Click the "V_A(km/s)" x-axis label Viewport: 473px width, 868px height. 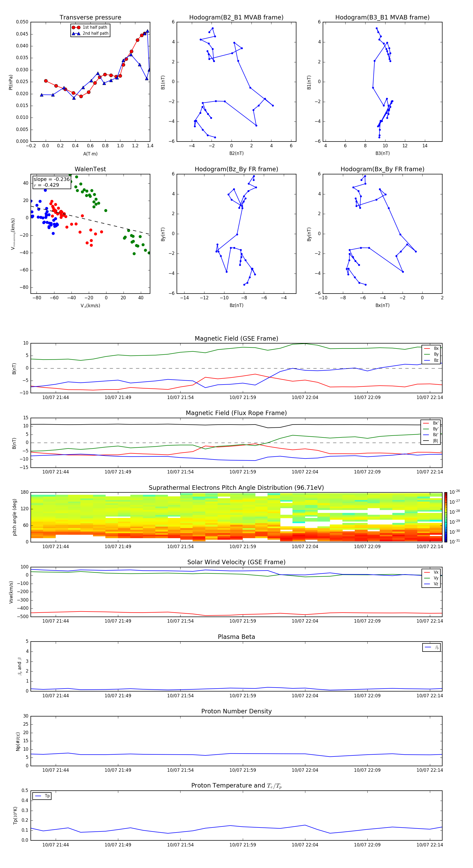click(90, 306)
